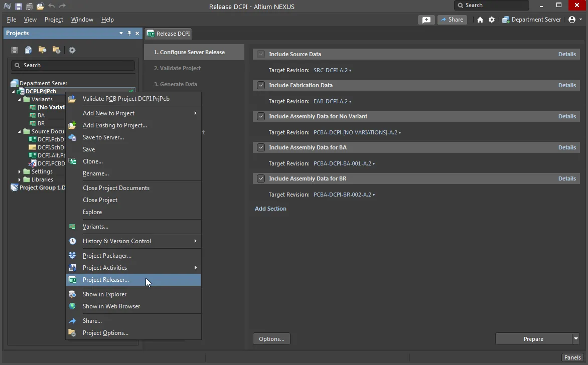Click the Share button in top bar
Screen dimensions: 588x365
pyautogui.click(x=452, y=20)
